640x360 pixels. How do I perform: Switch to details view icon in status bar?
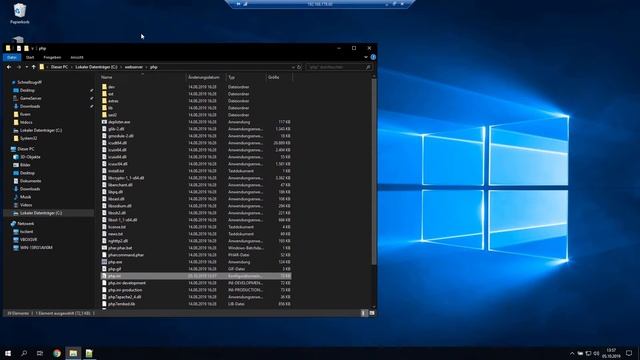click(x=363, y=313)
